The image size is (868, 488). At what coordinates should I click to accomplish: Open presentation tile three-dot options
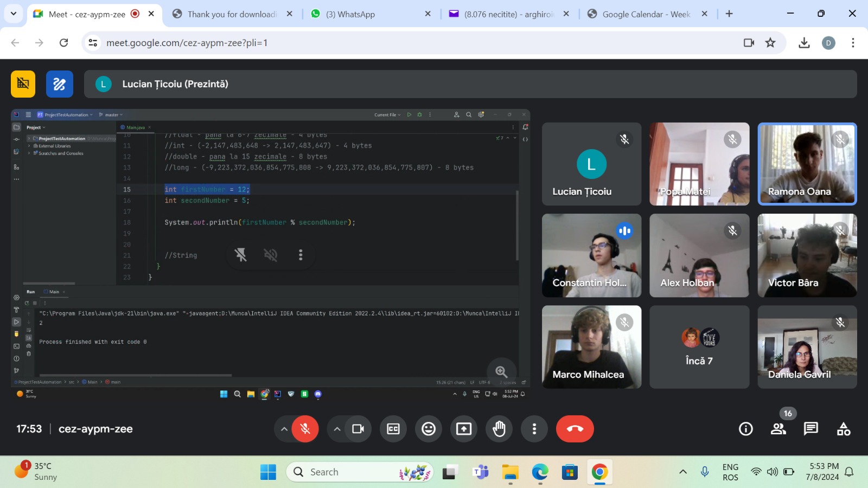[x=301, y=255]
